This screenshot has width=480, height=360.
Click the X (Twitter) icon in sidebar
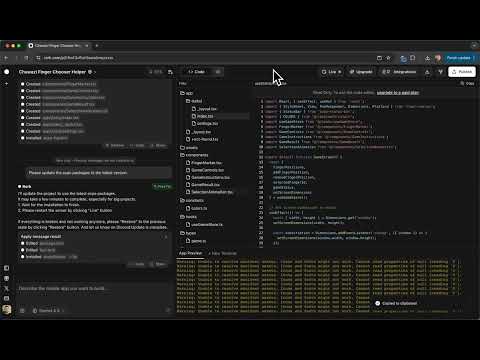click(x=6, y=288)
